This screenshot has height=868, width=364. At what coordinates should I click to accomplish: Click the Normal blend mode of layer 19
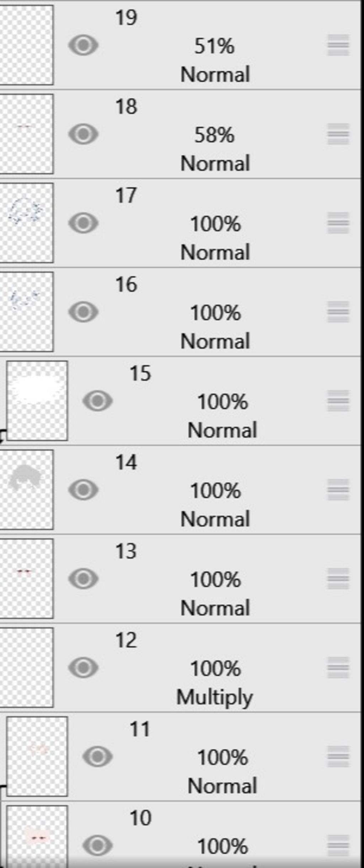pyautogui.click(x=215, y=75)
